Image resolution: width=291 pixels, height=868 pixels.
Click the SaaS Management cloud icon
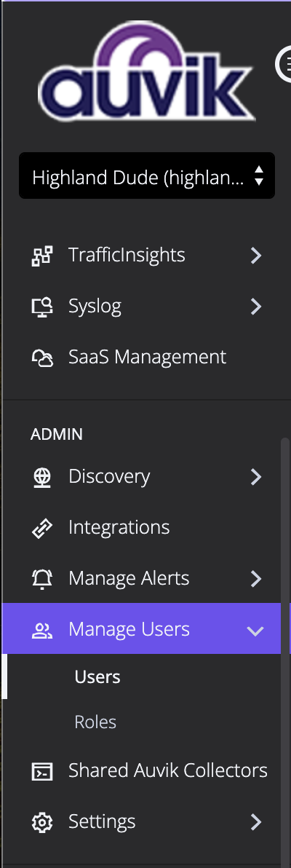(42, 357)
